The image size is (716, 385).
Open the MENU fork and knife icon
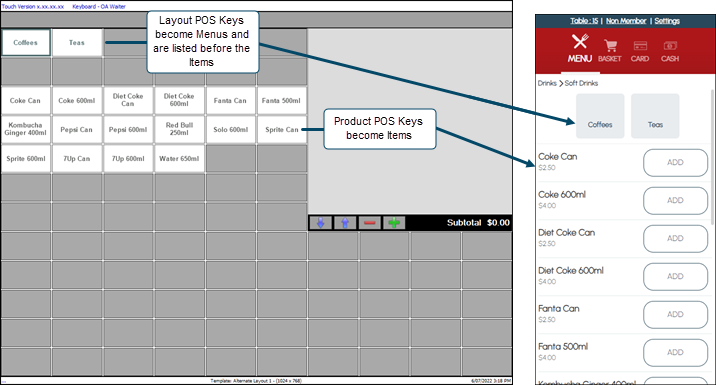(579, 42)
